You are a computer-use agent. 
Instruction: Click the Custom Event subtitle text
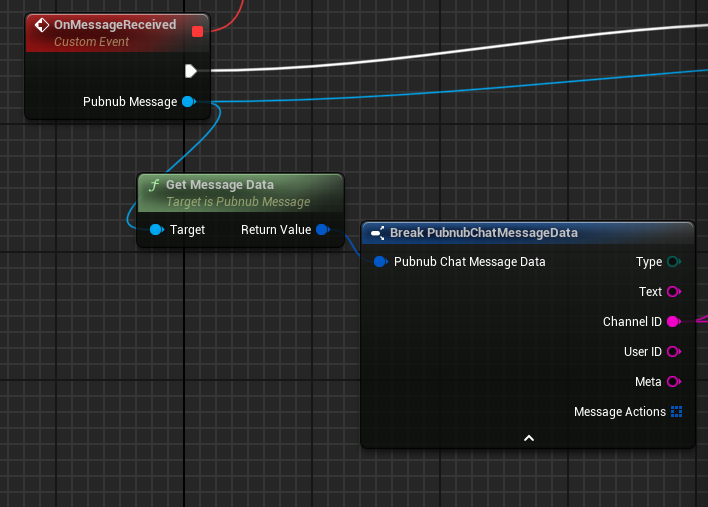click(x=91, y=42)
